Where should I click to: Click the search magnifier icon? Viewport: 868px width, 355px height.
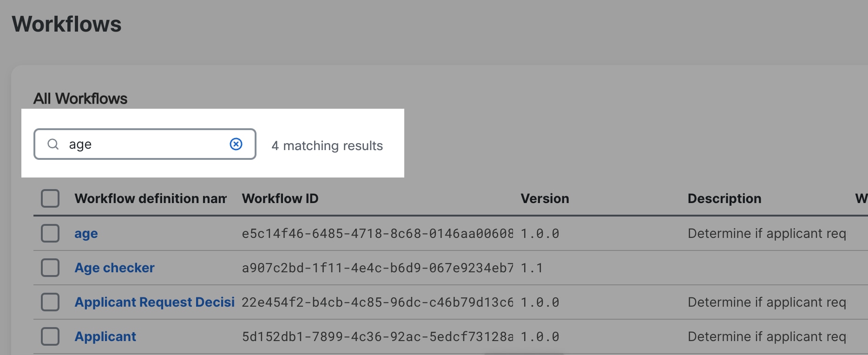tap(53, 144)
